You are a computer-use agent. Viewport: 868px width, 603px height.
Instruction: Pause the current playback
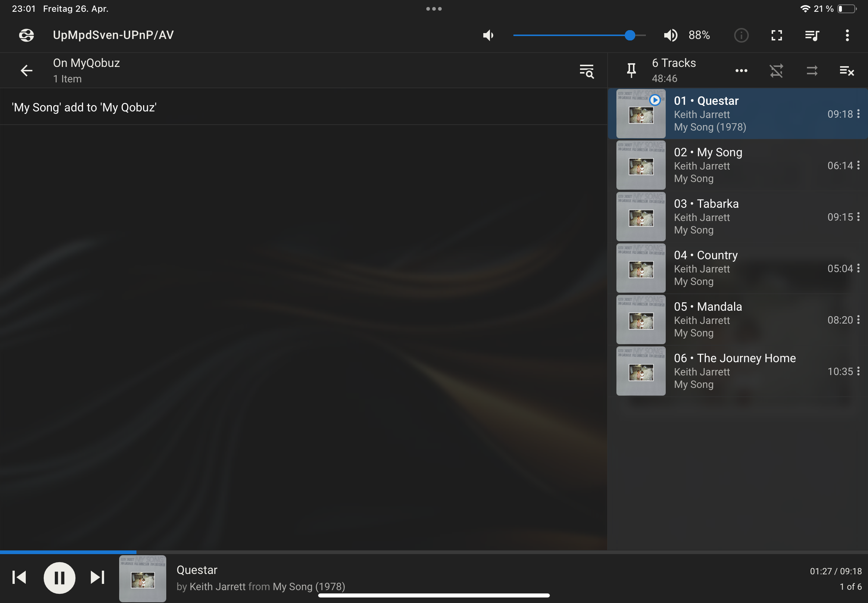[59, 577]
